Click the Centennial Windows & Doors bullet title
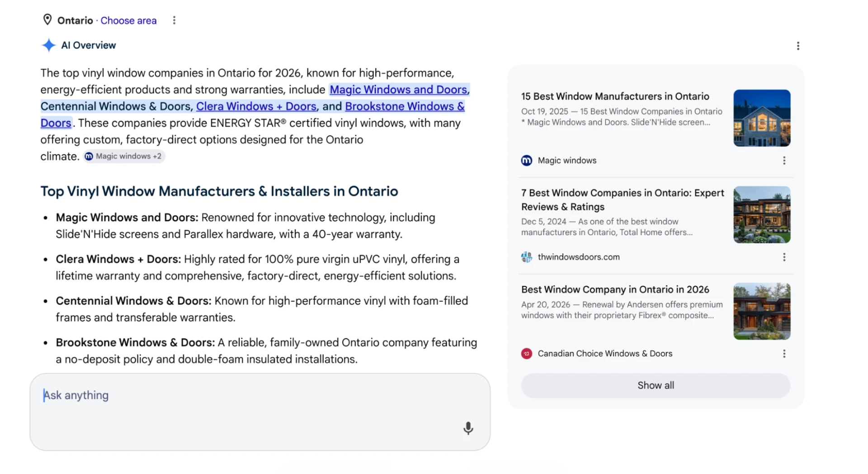Image resolution: width=868 pixels, height=474 pixels. (133, 301)
